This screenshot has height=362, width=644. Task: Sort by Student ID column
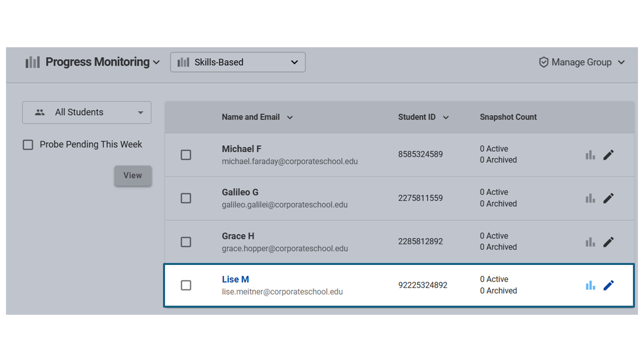click(x=423, y=117)
